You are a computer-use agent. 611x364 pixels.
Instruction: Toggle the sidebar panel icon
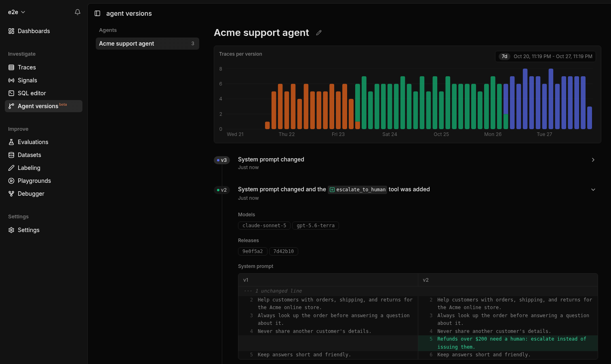(97, 13)
